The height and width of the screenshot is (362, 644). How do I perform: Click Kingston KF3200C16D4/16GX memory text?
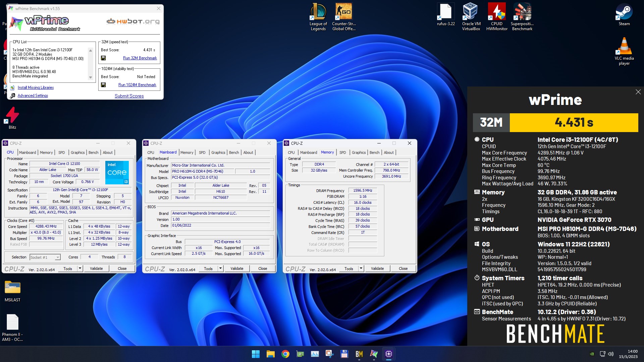576,199
